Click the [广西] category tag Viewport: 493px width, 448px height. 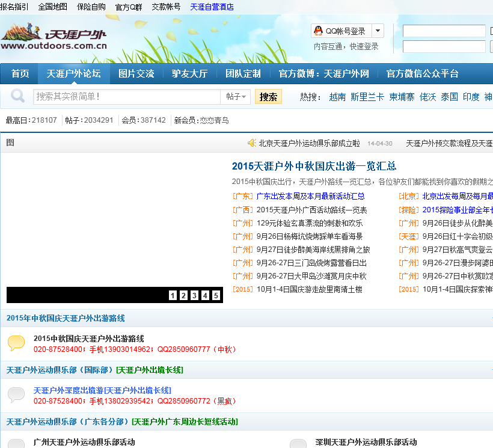[x=243, y=210]
